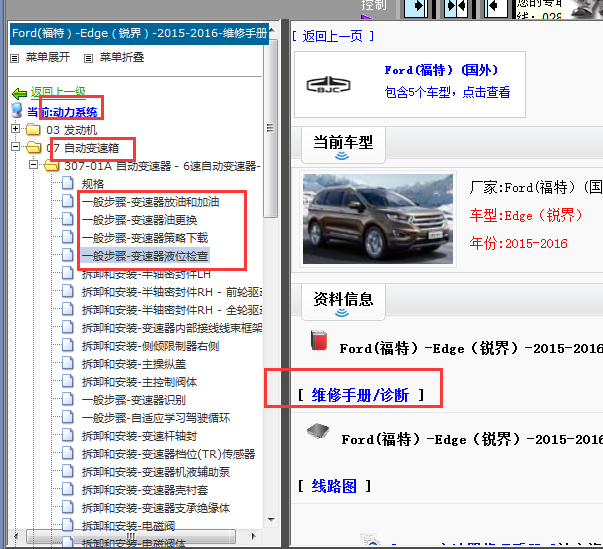Viewport: 603px width, 549px height.
Task: Click the page icon for 主操纵盖
Action: (68, 363)
